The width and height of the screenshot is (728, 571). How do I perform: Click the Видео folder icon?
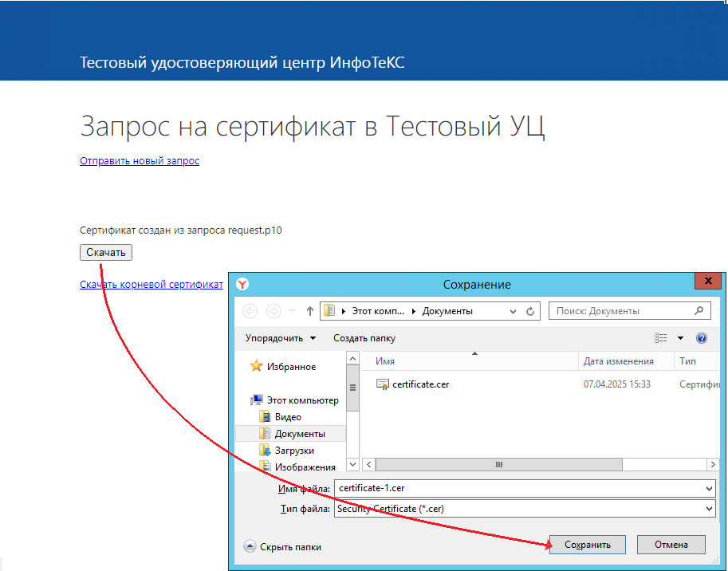pyautogui.click(x=265, y=416)
